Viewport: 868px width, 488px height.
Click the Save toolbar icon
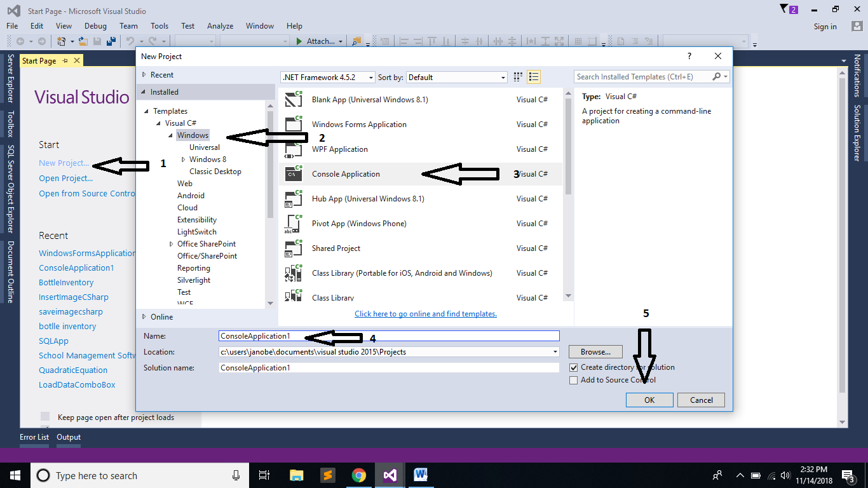[97, 41]
